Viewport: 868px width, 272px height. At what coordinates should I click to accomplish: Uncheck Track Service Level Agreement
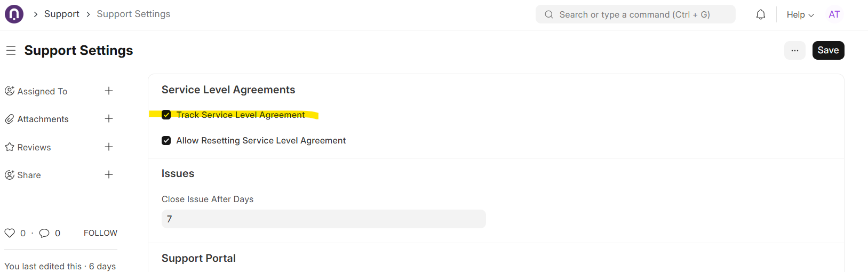(166, 115)
